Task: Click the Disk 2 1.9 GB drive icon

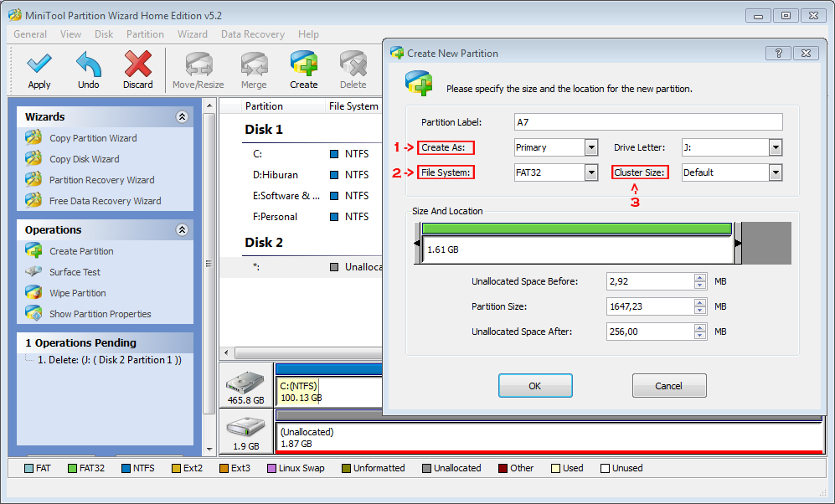Action: click(x=245, y=427)
